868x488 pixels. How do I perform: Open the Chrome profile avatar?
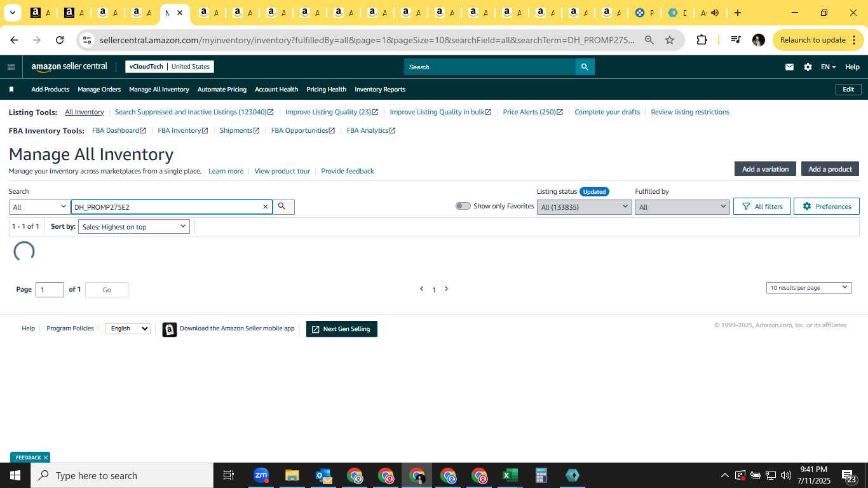coord(758,40)
